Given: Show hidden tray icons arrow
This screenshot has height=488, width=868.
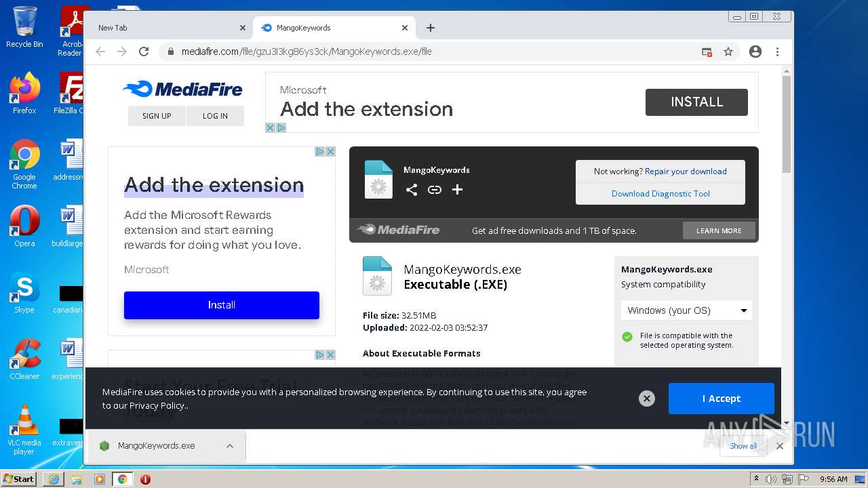Looking at the screenshot, I should [757, 479].
